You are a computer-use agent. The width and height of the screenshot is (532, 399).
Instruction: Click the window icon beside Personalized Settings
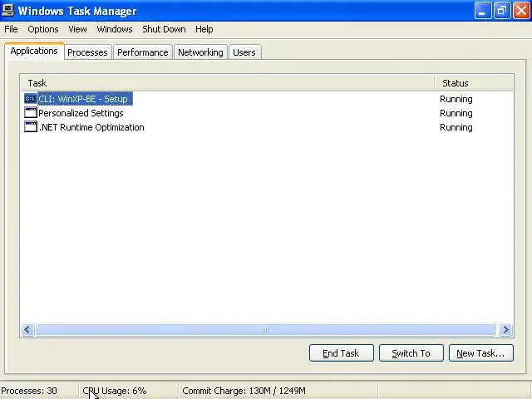pos(31,113)
